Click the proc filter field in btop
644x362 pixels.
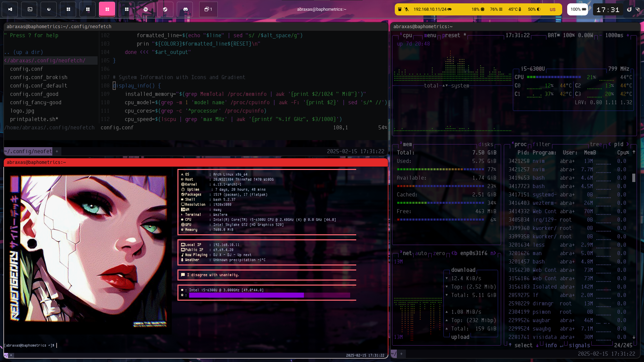click(x=541, y=144)
